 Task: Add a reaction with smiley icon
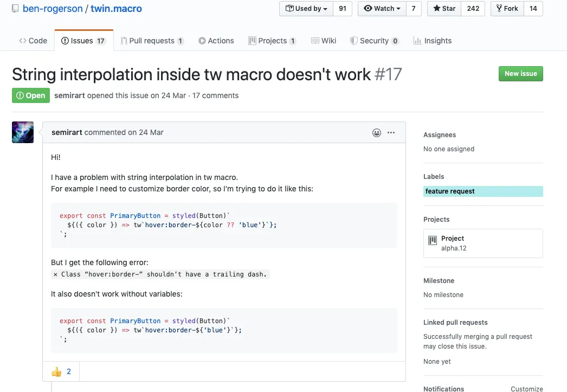376,133
